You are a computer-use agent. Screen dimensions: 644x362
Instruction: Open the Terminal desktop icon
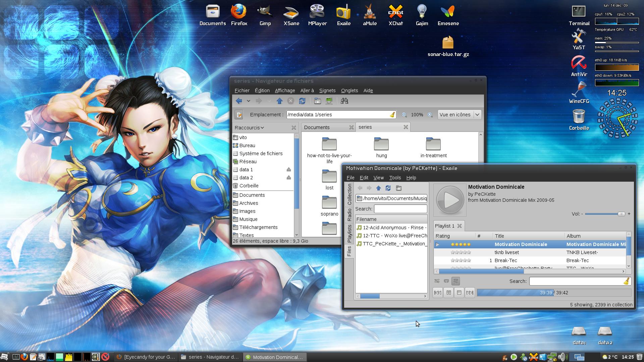(x=579, y=15)
